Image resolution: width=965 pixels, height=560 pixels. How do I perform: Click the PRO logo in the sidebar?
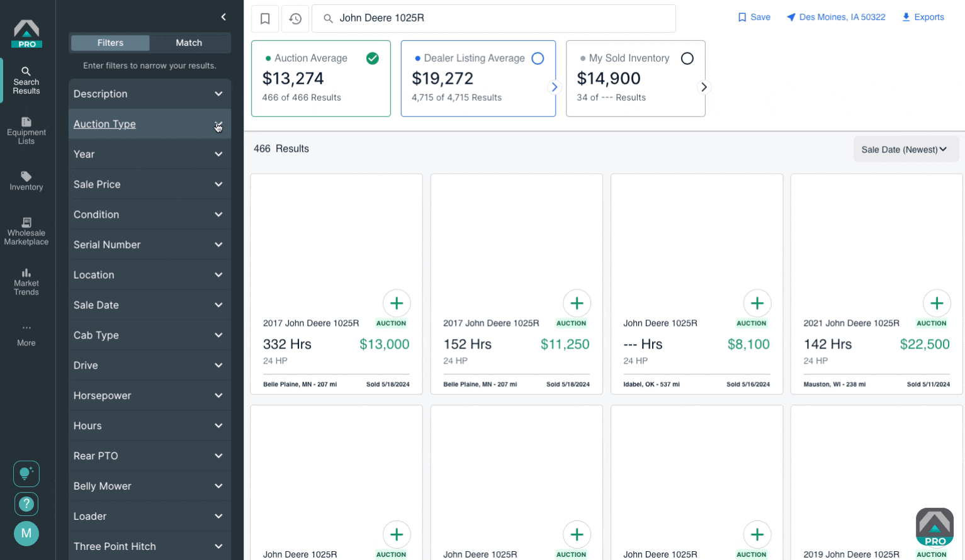point(26,33)
